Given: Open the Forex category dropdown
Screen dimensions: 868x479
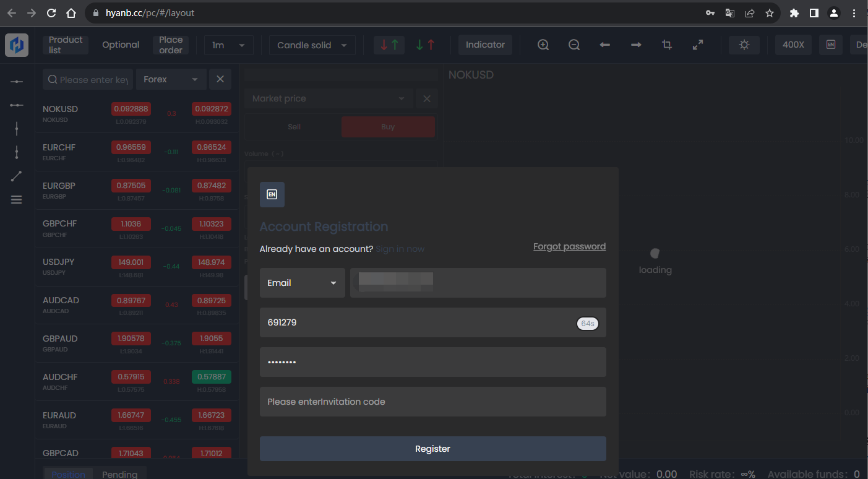Looking at the screenshot, I should [171, 79].
